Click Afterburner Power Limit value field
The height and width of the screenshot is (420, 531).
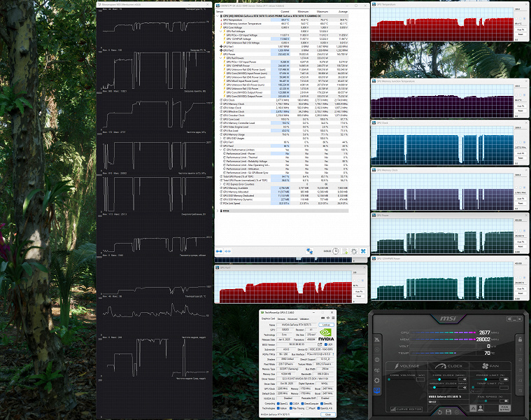click(x=504, y=379)
